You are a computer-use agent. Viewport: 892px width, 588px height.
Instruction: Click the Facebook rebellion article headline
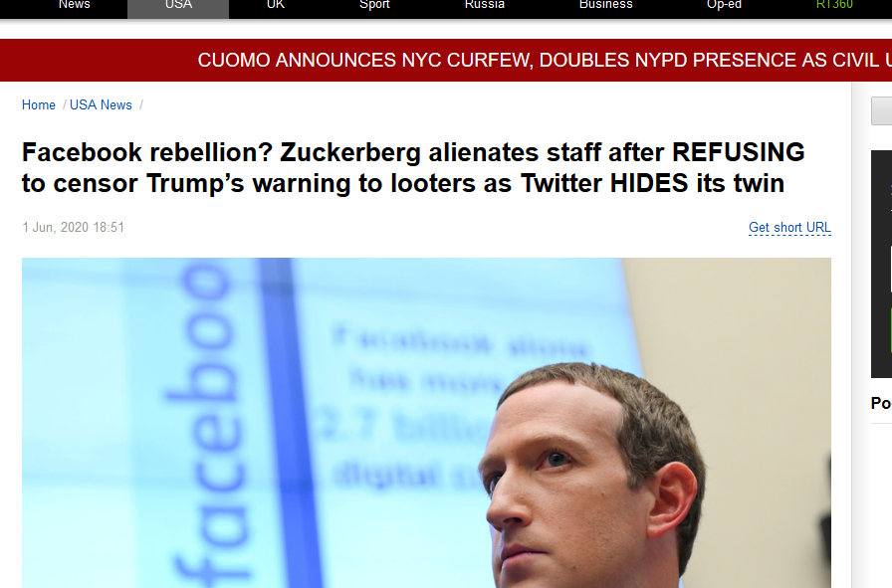(x=413, y=168)
